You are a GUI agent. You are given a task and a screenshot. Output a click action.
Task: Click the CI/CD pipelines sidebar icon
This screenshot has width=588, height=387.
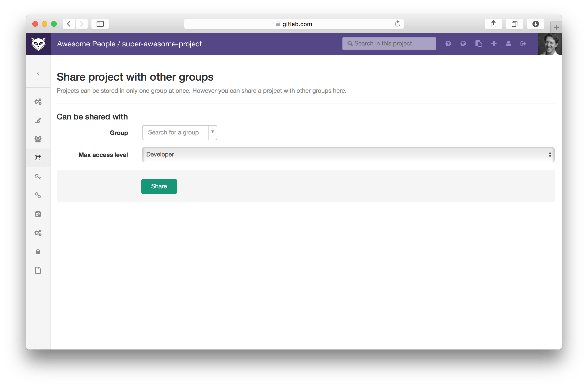[38, 233]
